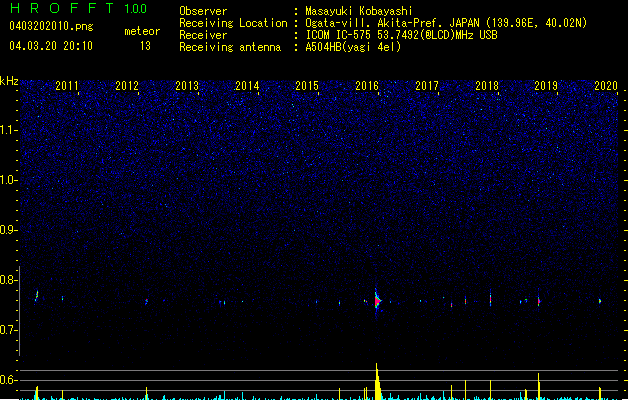
Task: Click the 1.1 kHz frequency label
Action: point(9,130)
